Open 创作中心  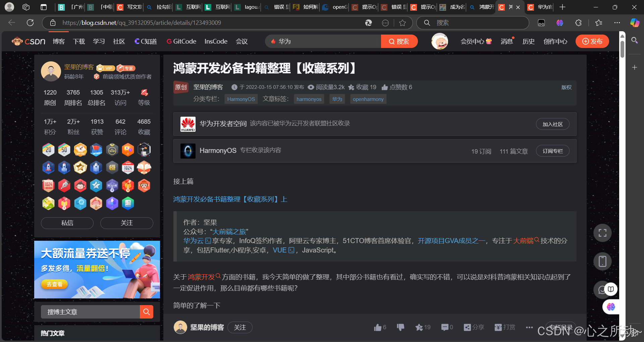tap(555, 41)
